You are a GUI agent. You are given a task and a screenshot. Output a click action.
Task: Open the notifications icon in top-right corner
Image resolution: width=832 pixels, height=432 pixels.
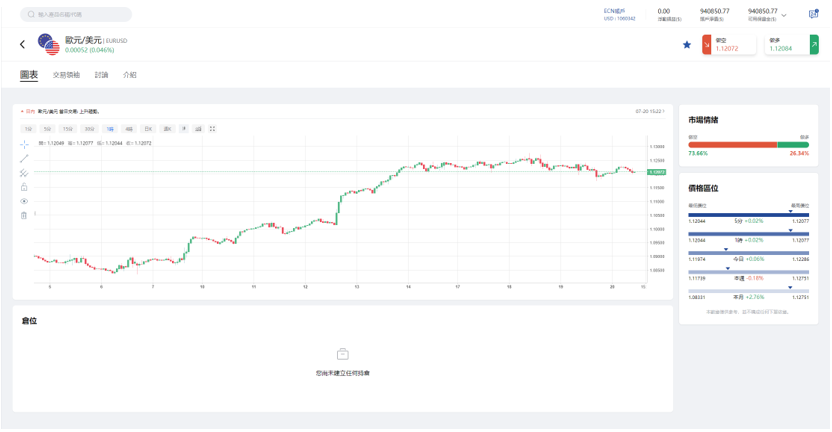click(813, 15)
